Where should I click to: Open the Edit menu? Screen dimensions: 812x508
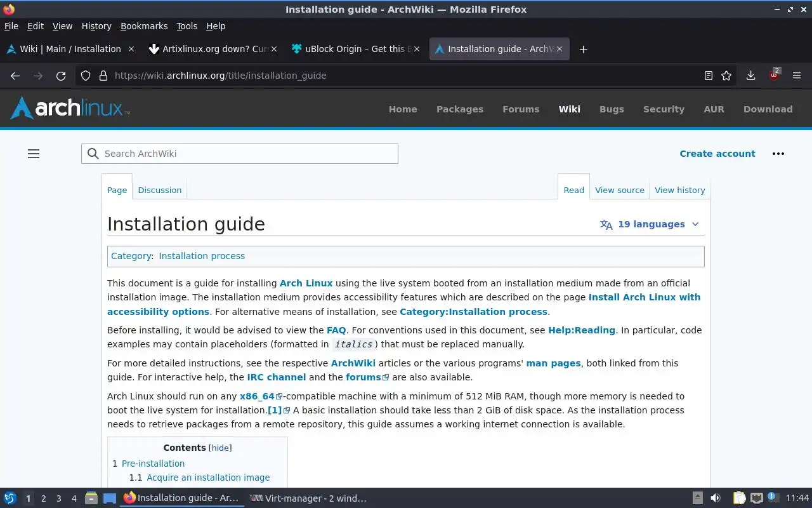(x=36, y=26)
